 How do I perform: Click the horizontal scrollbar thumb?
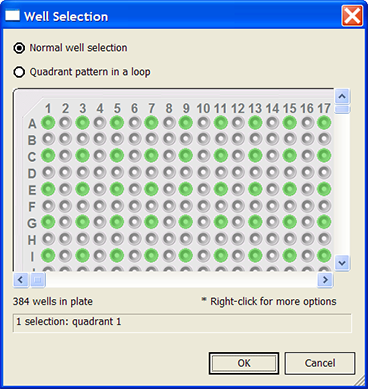[x=38, y=279]
